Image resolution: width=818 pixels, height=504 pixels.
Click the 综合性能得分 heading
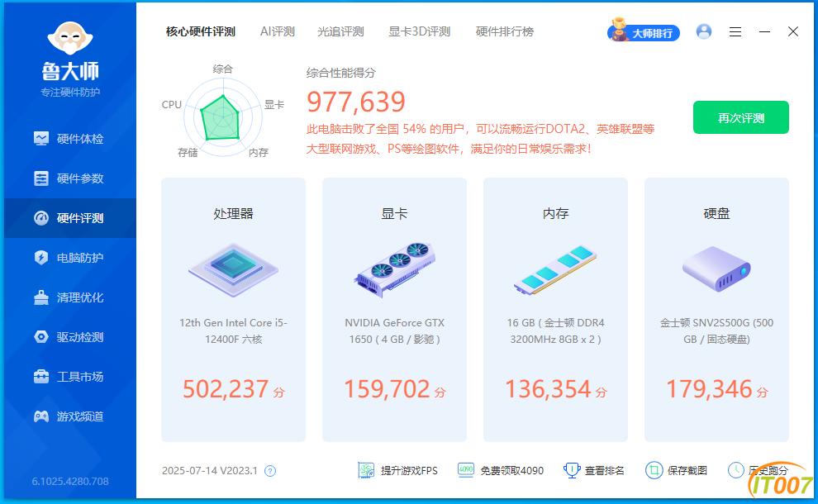click(x=340, y=73)
